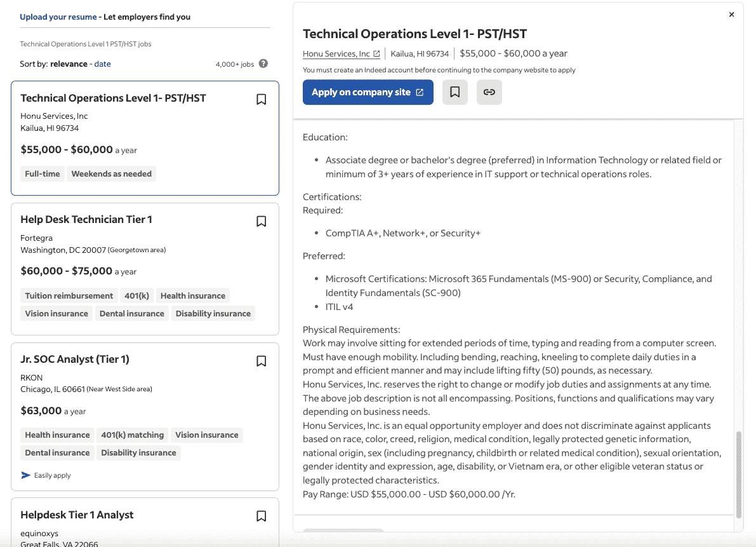Copy job link with chain icon button
The width and height of the screenshot is (756, 547).
pos(489,92)
